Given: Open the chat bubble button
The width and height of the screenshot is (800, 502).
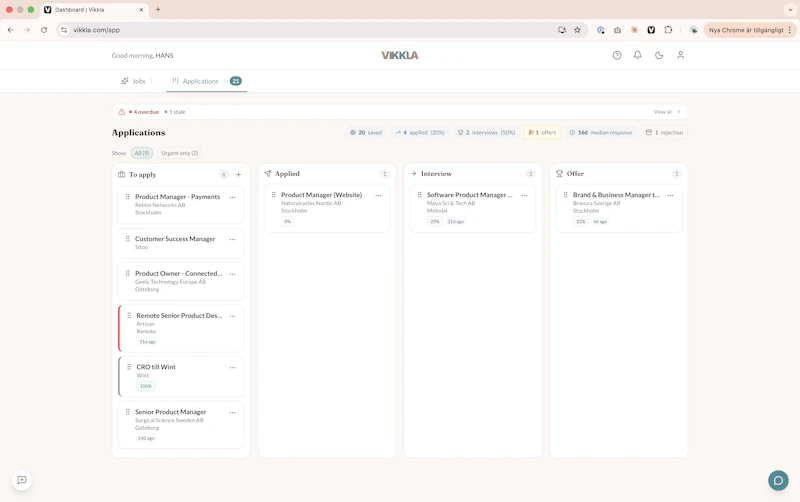Looking at the screenshot, I should pyautogui.click(x=778, y=481).
